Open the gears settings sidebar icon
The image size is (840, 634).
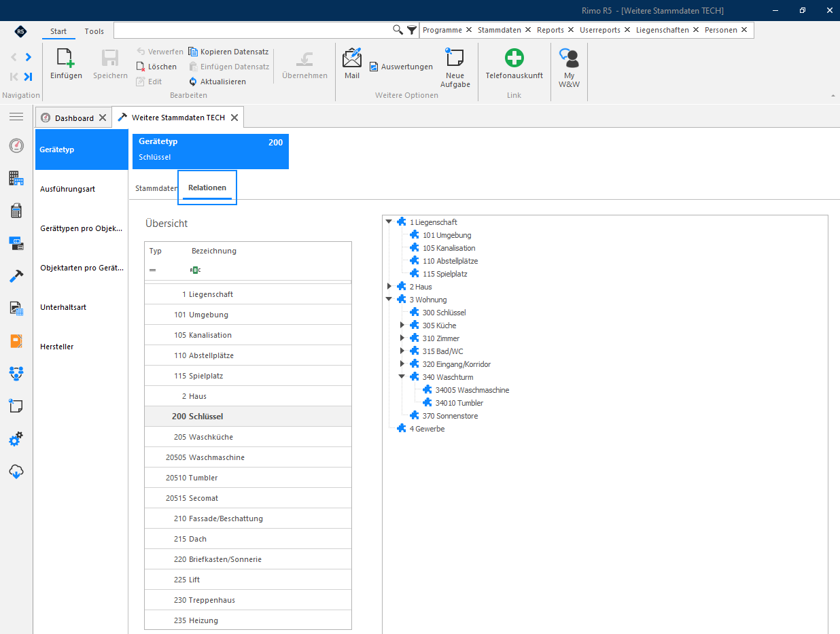16,439
